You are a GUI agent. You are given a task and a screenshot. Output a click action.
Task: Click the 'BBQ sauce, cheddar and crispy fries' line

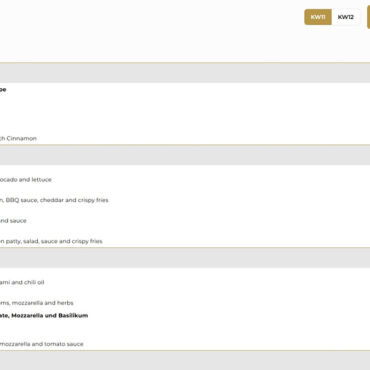pos(54,200)
